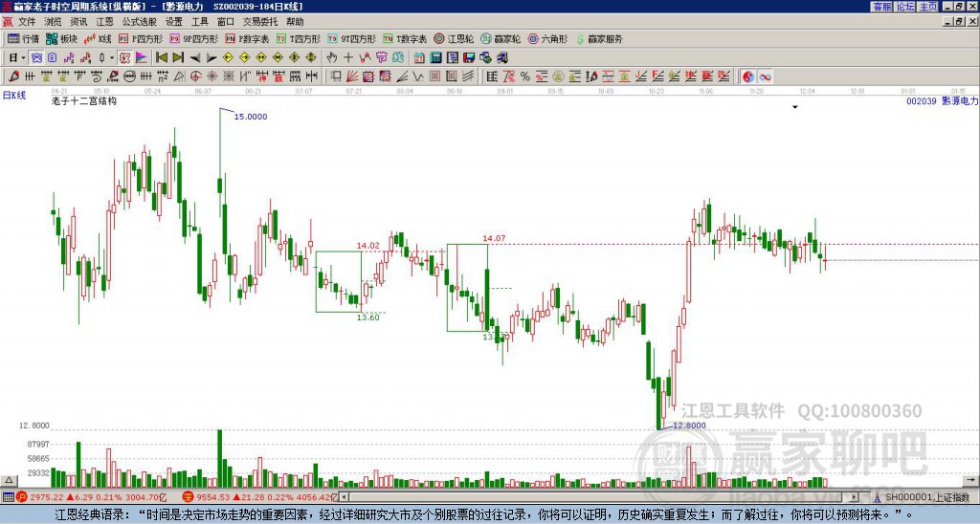980x524 pixels.
Task: Select the hand pan tool
Action: tap(331, 57)
